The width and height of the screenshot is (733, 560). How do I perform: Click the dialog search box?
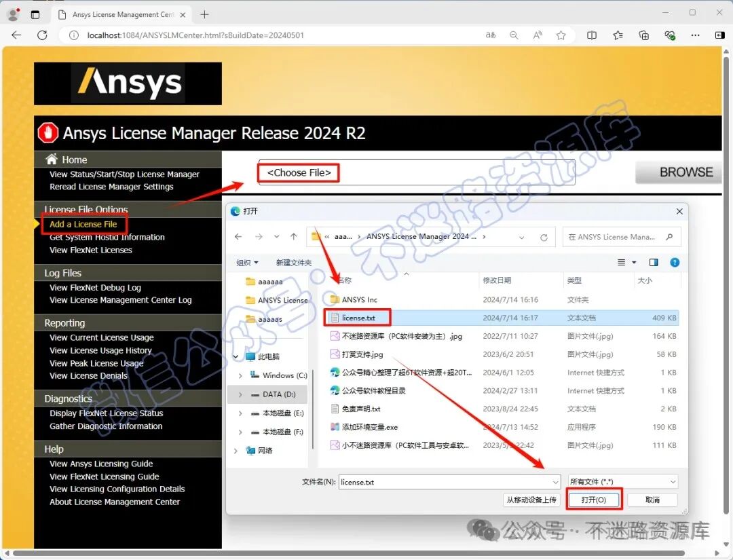622,237
